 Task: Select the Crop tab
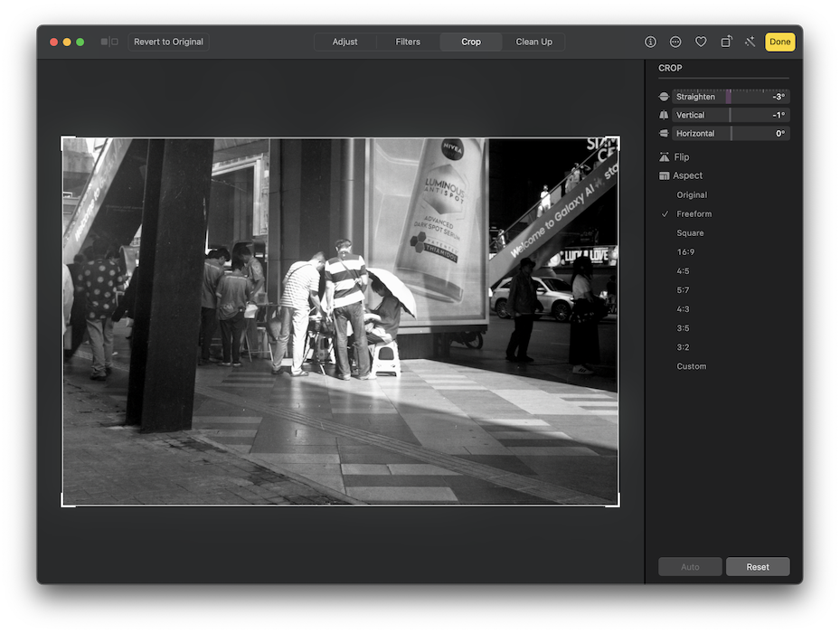pos(471,42)
